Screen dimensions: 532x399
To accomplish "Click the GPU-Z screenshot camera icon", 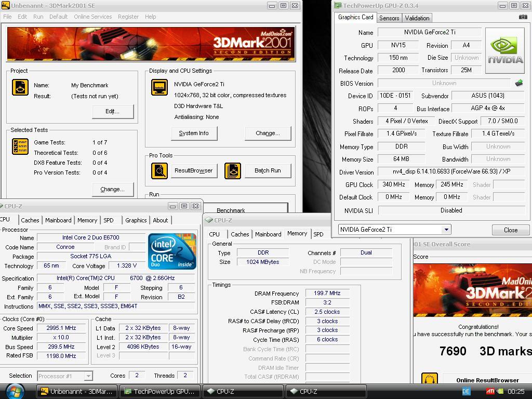I will point(523,17).
